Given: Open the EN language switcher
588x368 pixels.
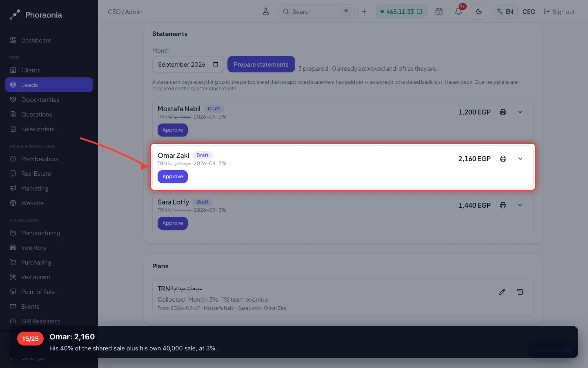Looking at the screenshot, I should [505, 11].
